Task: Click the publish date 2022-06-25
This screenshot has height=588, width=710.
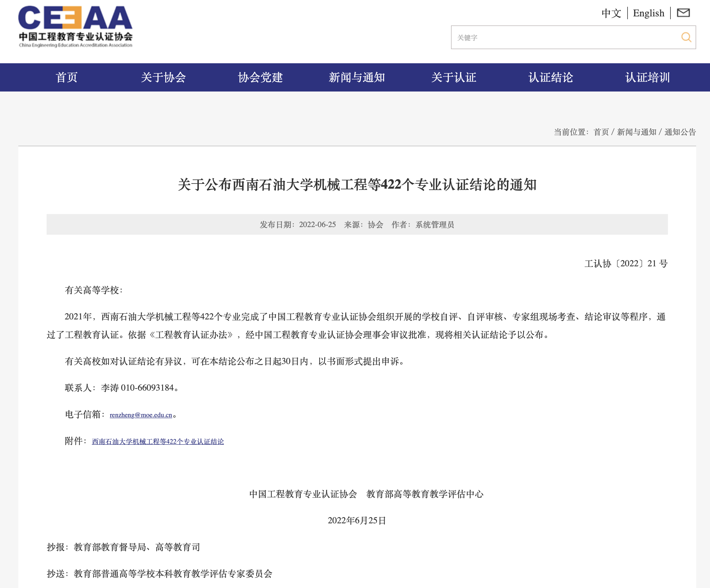Action: tap(317, 225)
